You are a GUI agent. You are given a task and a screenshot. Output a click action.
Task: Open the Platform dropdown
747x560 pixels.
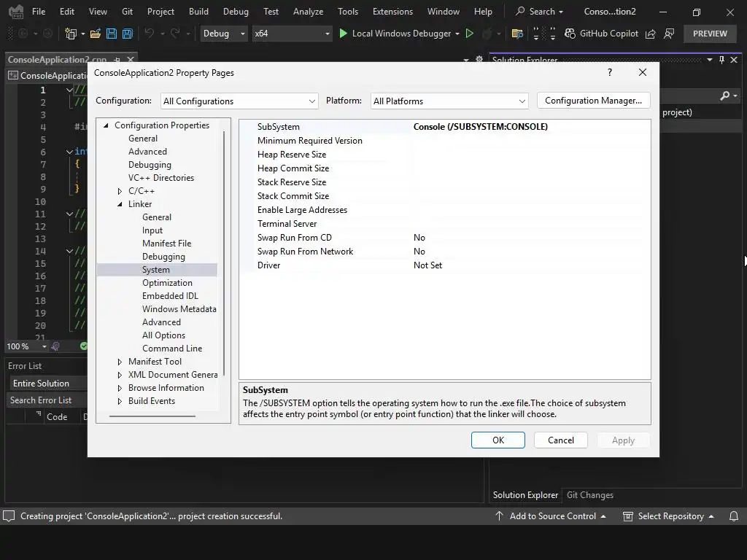click(x=449, y=101)
